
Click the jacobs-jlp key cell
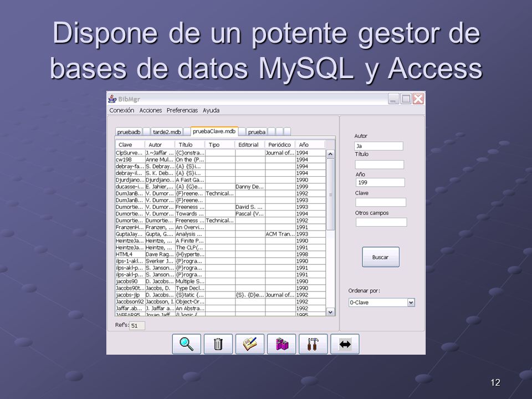coord(130,295)
